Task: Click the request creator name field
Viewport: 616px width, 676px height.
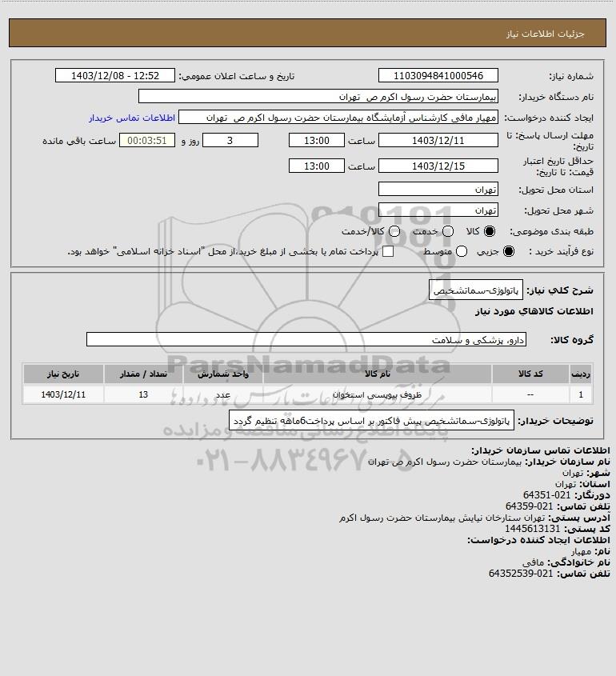Action: click(338, 118)
